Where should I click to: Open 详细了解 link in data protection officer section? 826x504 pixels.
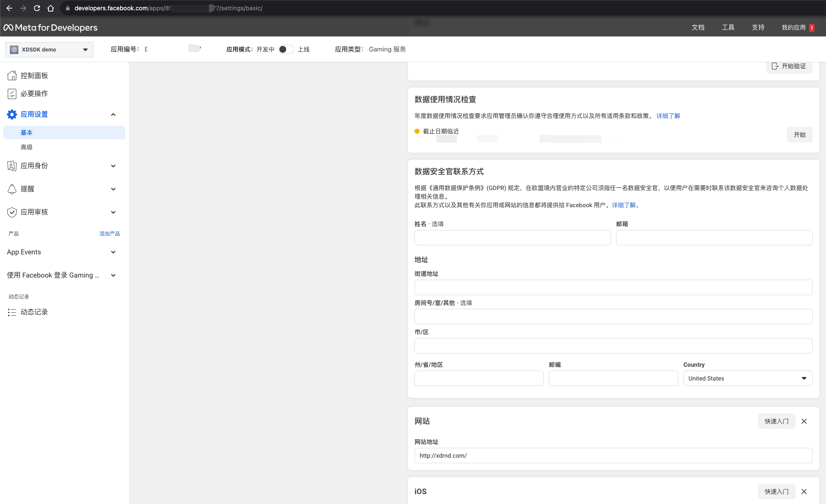pyautogui.click(x=625, y=205)
